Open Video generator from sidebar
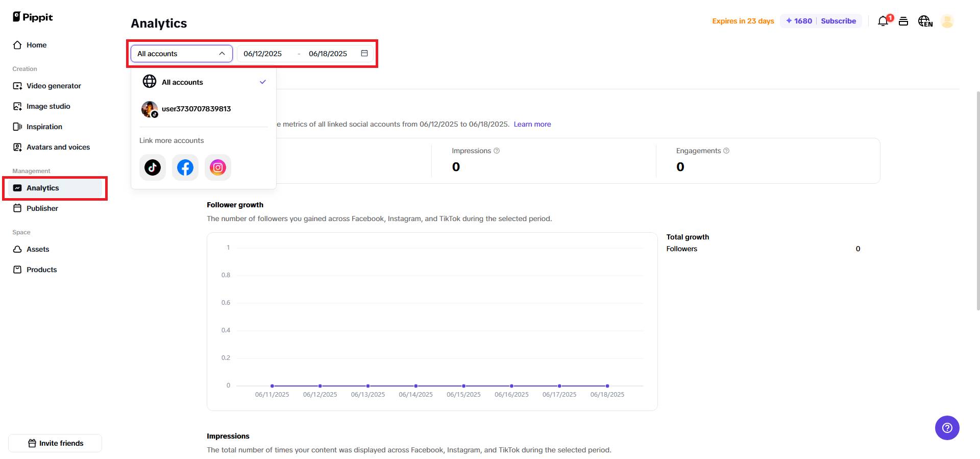 pos(54,86)
